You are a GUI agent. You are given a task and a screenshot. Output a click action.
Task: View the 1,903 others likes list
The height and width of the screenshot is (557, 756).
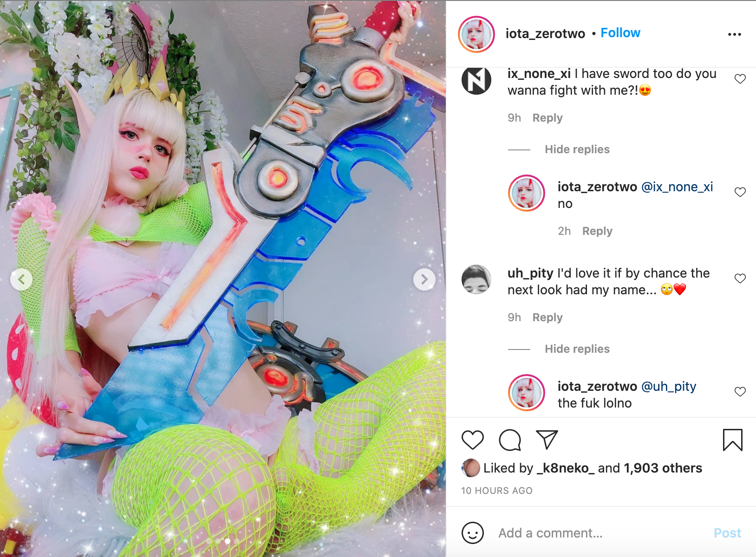pyautogui.click(x=663, y=468)
